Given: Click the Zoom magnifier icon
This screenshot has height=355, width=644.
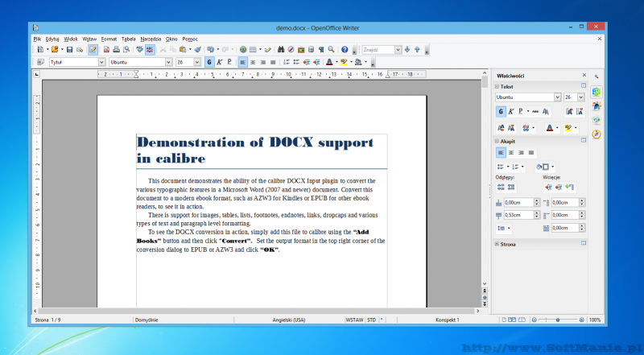Looking at the screenshot, I should (331, 50).
